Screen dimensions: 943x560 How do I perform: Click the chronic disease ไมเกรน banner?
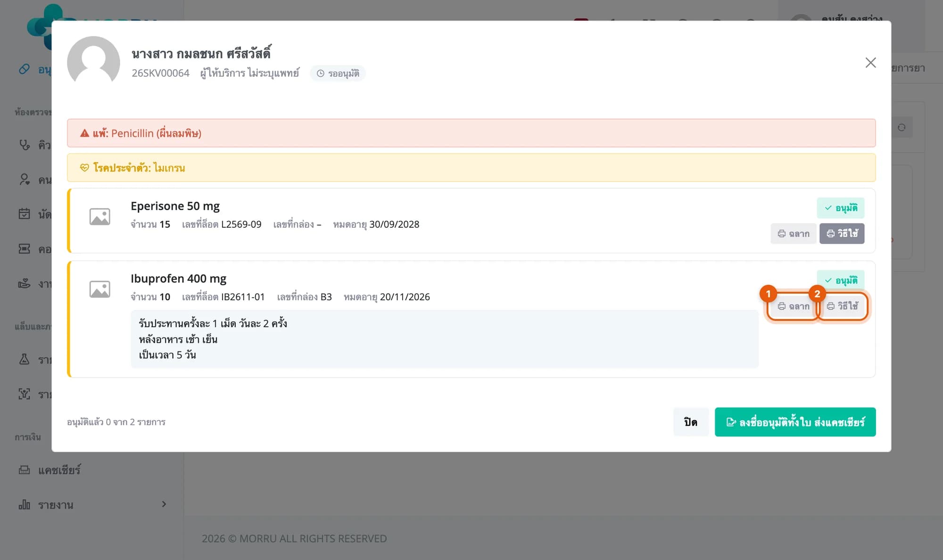click(x=471, y=168)
